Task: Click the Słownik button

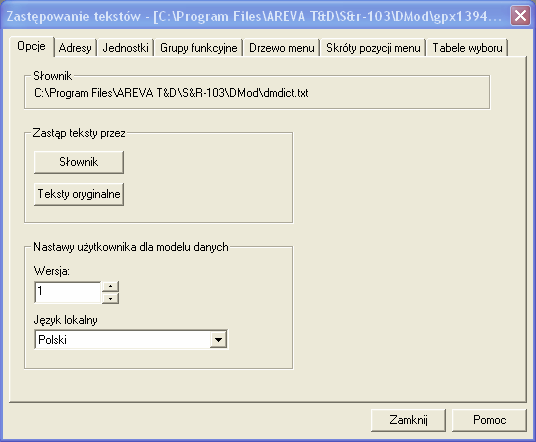Action: coord(79,162)
